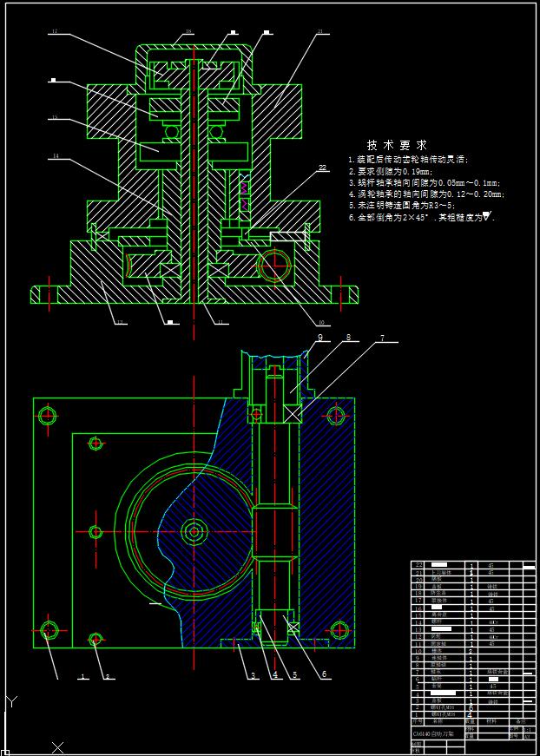The height and width of the screenshot is (756, 540).
Task: Select the worm wheel center circle
Action: (x=191, y=531)
